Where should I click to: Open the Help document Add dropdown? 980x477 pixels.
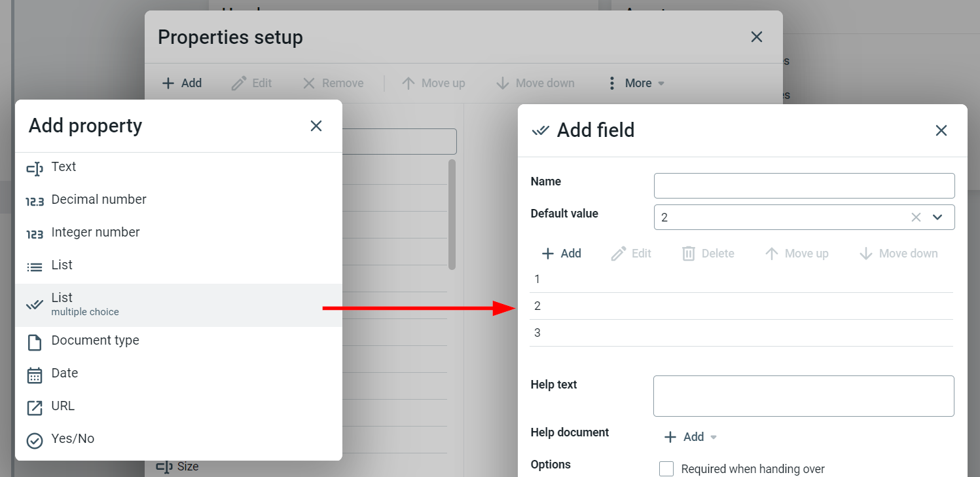click(x=691, y=437)
